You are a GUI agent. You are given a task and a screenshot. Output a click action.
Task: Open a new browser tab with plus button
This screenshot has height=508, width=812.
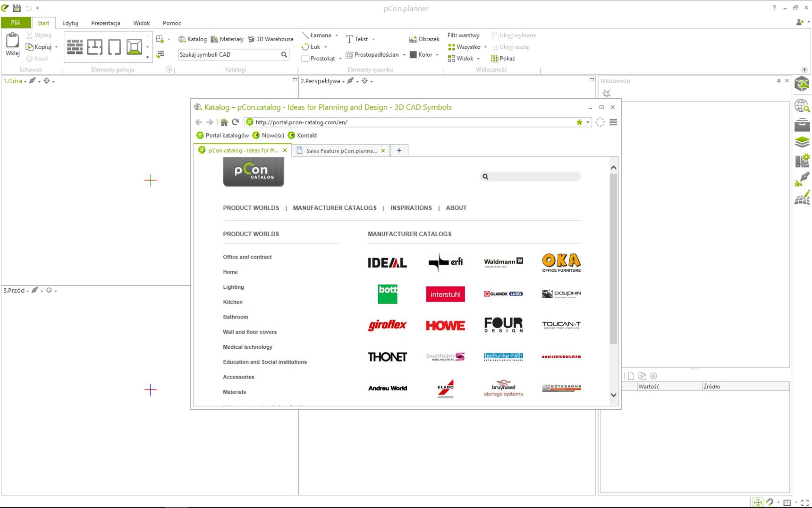399,151
